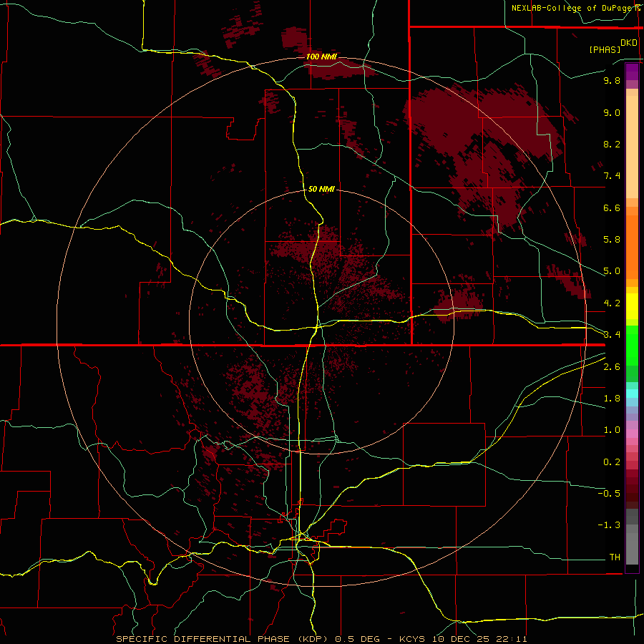Click the DKD label above the color scale
The image size is (644, 644).
point(629,43)
